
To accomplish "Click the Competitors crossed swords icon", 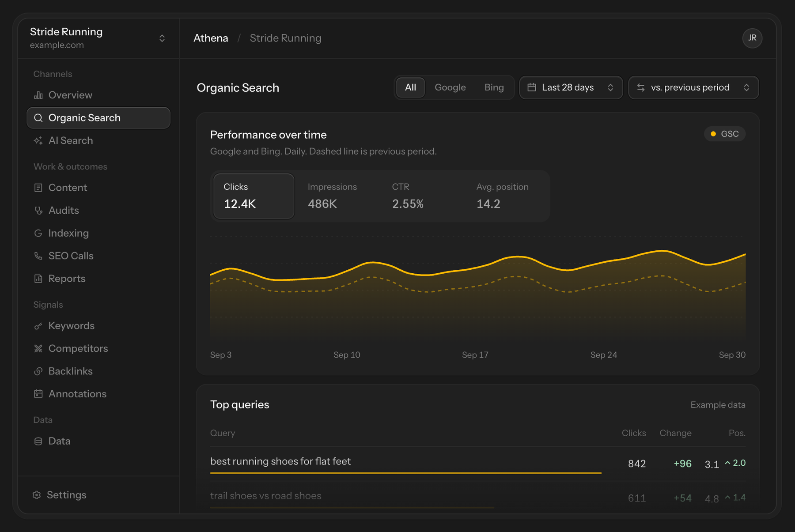I will point(38,348).
